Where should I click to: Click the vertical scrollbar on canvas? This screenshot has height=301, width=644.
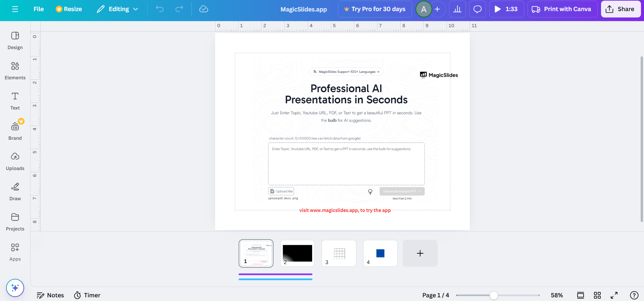(x=642, y=139)
